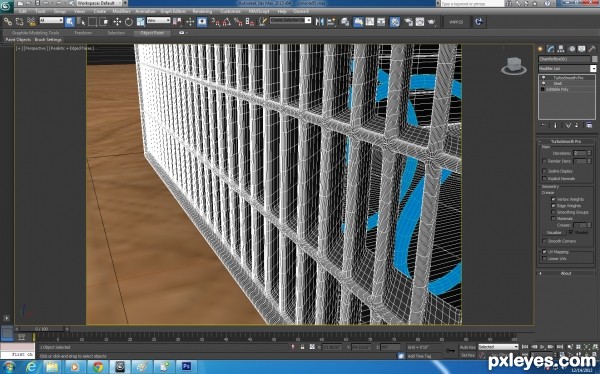Switch to the Create command panel tab
Viewport: 600px width, 374px height.
(540, 49)
